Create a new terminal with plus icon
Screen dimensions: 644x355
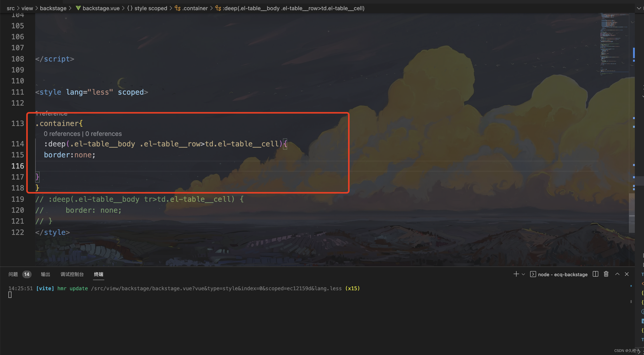516,274
